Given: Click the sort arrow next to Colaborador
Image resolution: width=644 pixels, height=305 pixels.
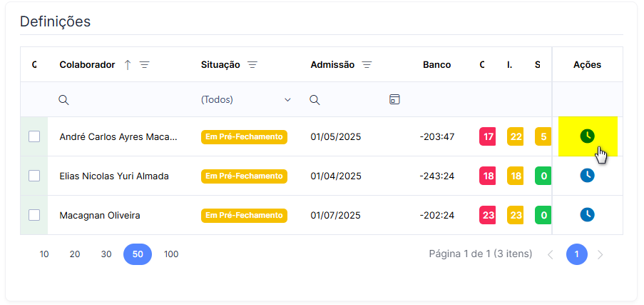Looking at the screenshot, I should [128, 64].
